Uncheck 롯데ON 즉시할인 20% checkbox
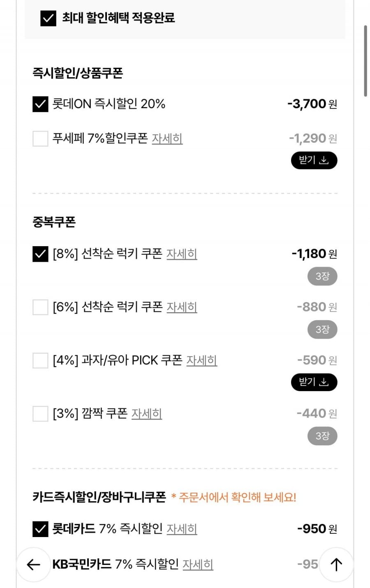370x588 pixels. pos(40,104)
